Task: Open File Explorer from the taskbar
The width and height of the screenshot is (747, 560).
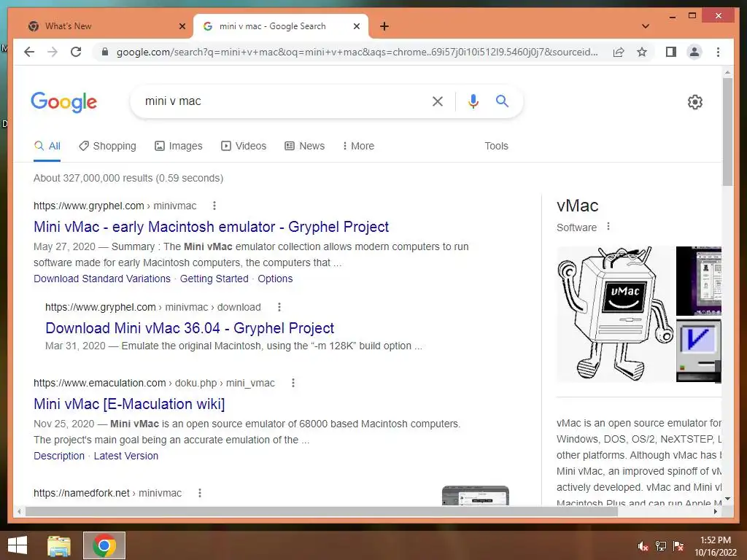Action: click(x=59, y=545)
